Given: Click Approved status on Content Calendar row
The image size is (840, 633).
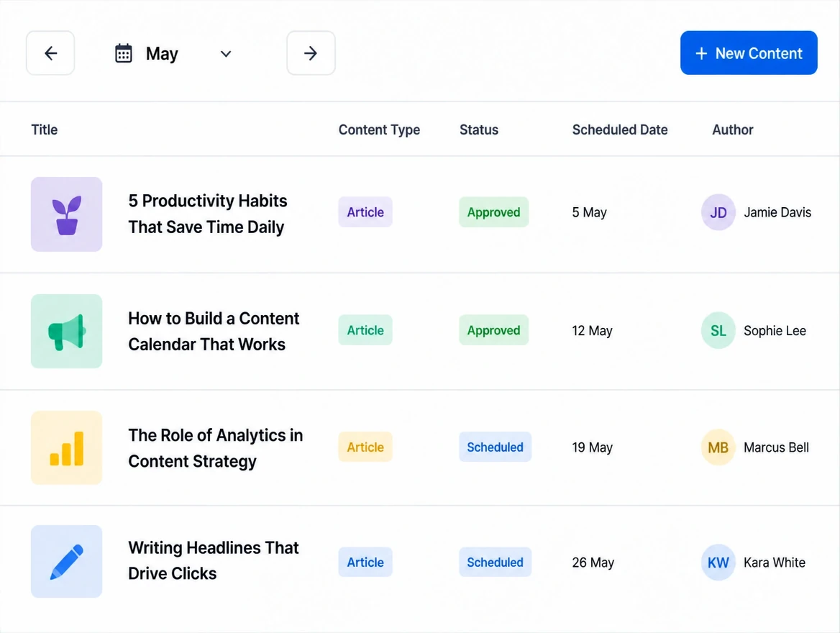Looking at the screenshot, I should [x=494, y=330].
